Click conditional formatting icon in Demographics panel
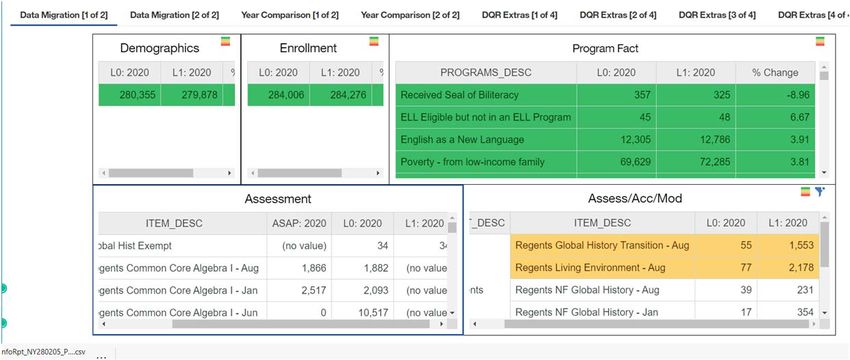 tap(226, 42)
